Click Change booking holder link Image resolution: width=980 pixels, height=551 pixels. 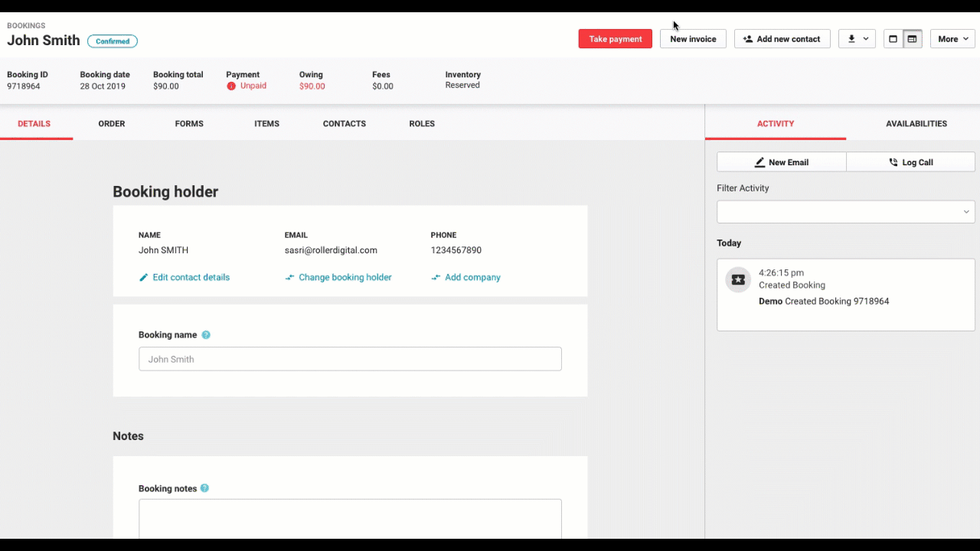[x=338, y=277]
